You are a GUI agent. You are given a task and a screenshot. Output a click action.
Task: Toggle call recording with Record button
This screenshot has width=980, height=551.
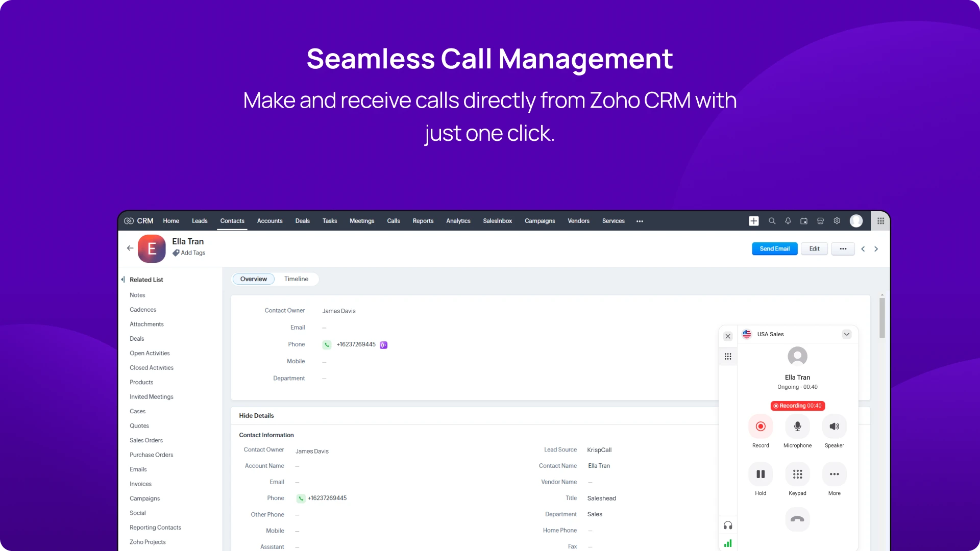(x=761, y=427)
